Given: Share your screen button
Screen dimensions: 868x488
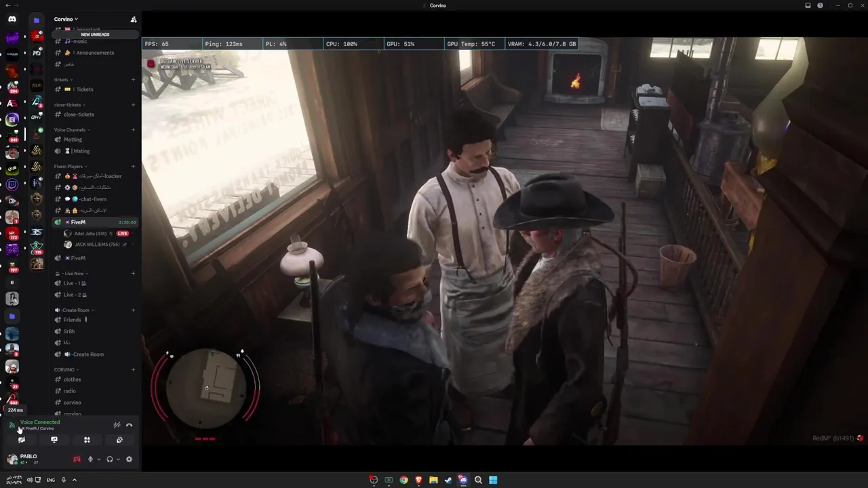Looking at the screenshot, I should click(x=54, y=440).
